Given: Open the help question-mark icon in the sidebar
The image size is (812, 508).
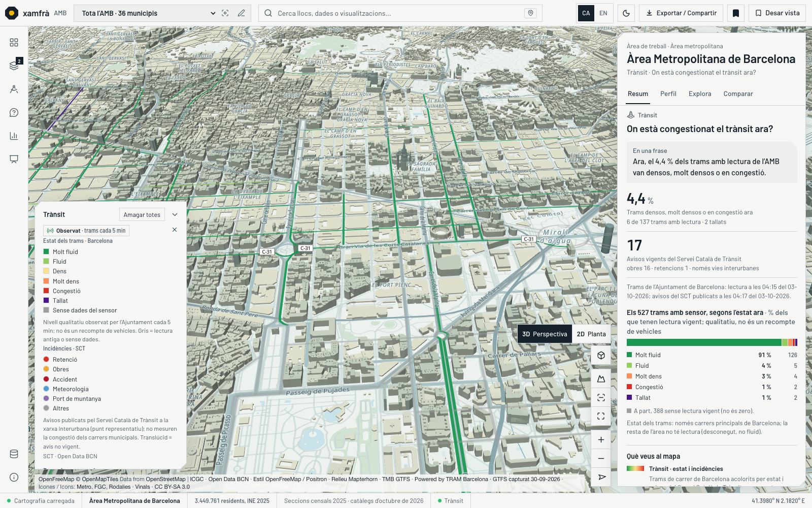Looking at the screenshot, I should tap(14, 113).
